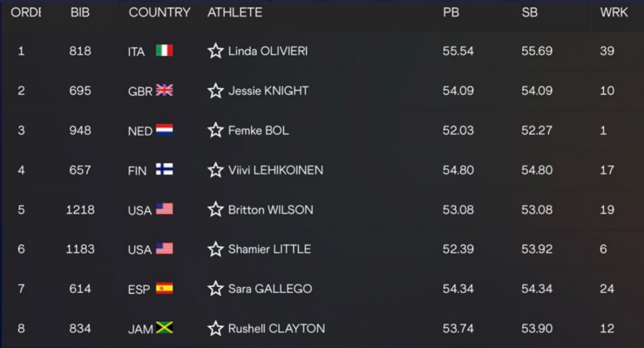Select the Netherlands flag icon
The image size is (644, 348).
point(164,130)
